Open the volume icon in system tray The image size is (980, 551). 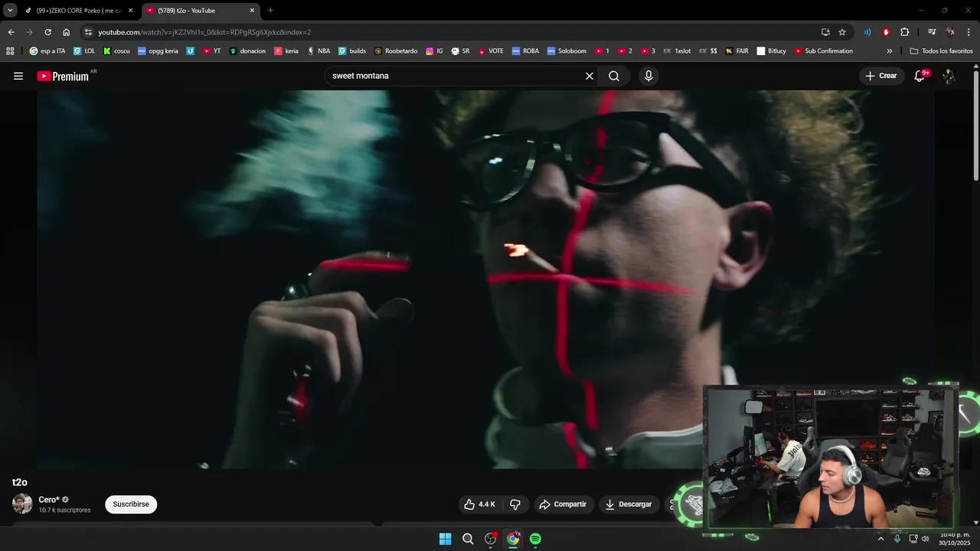pos(925,539)
